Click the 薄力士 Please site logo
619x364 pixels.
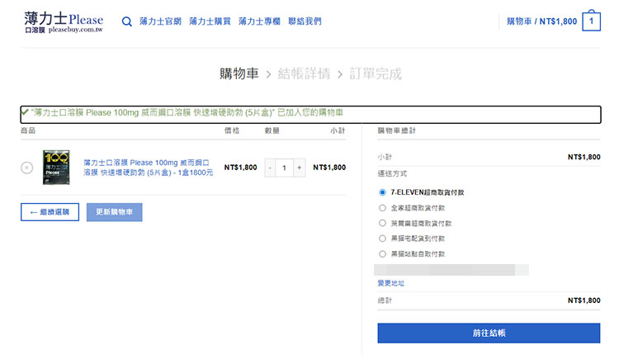coord(64,22)
